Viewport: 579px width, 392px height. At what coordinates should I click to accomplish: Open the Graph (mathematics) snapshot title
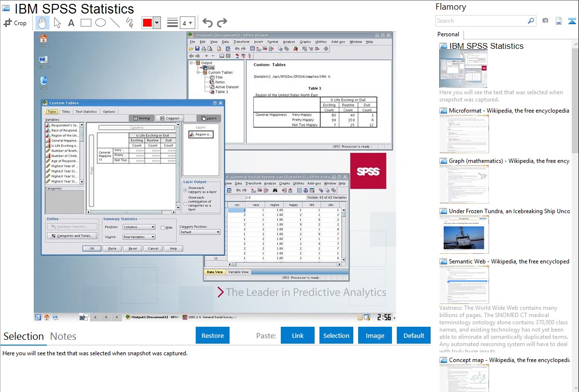pyautogui.click(x=509, y=161)
